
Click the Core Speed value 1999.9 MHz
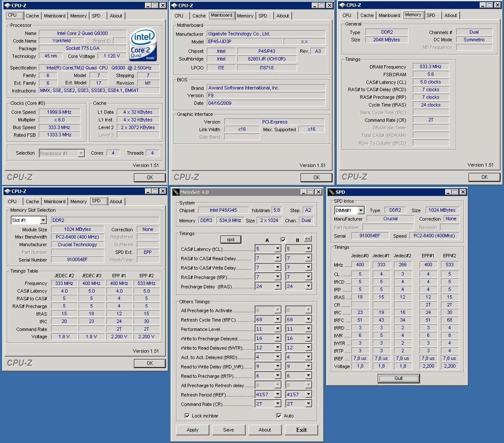(x=59, y=112)
